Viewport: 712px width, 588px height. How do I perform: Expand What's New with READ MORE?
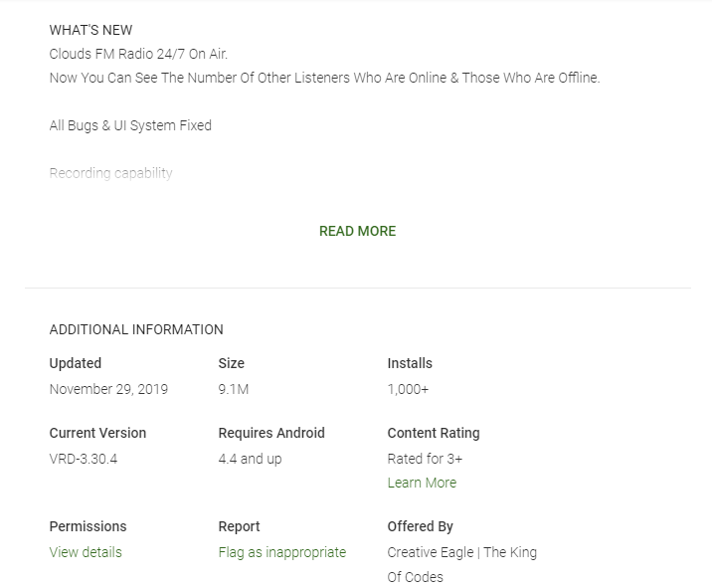(357, 231)
